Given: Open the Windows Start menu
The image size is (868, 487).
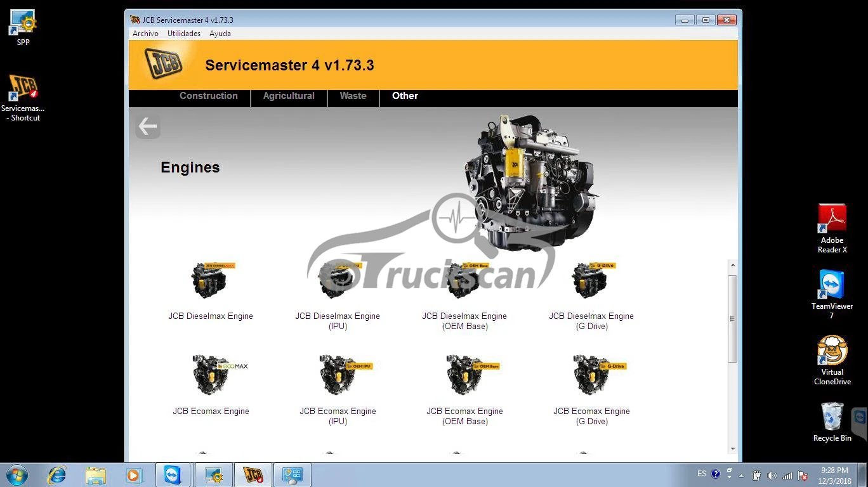Looking at the screenshot, I should (x=17, y=475).
